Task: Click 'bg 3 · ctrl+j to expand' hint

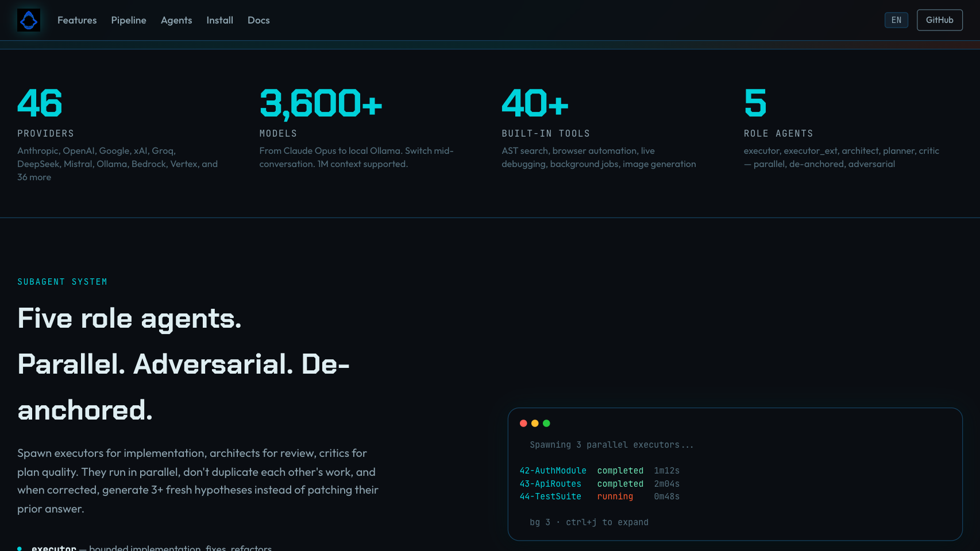Action: (589, 522)
